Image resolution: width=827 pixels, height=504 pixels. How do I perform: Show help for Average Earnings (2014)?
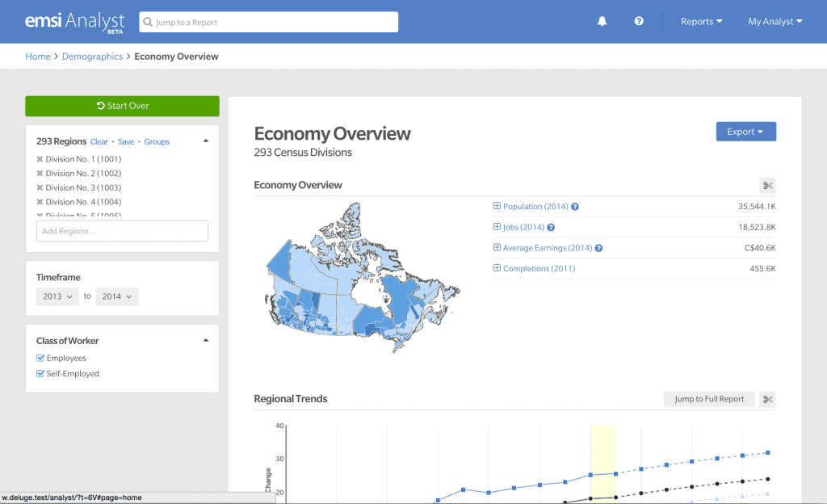[x=598, y=248]
